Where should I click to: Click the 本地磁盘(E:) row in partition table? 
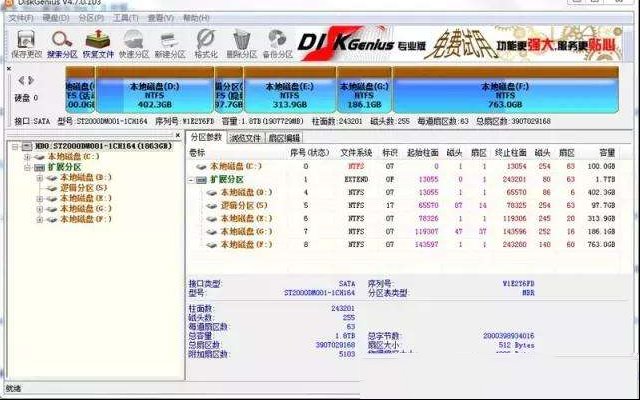point(402,218)
